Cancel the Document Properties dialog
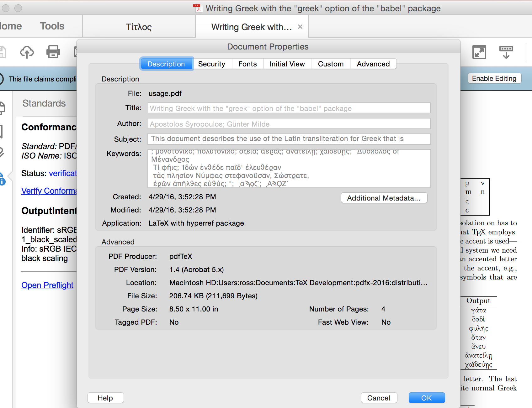 (379, 398)
